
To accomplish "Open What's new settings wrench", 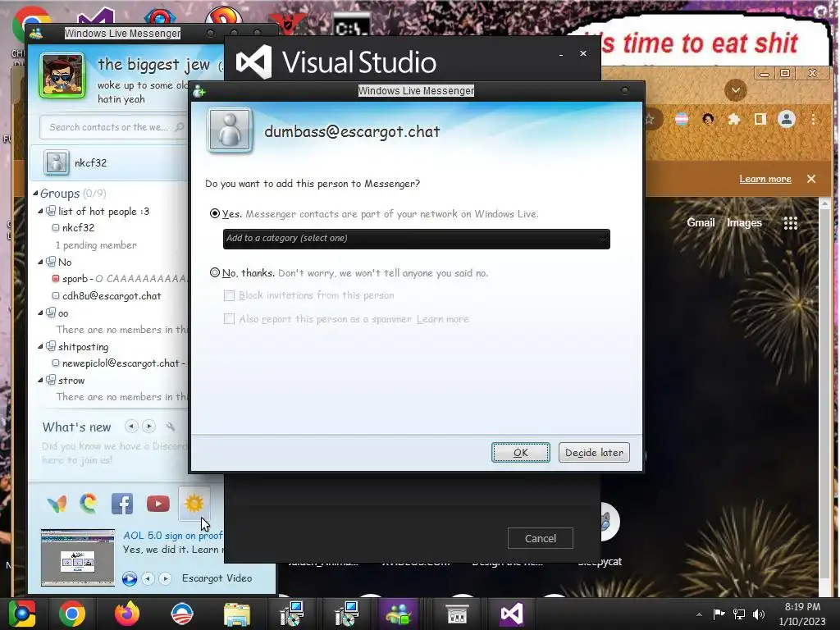I will tap(171, 427).
